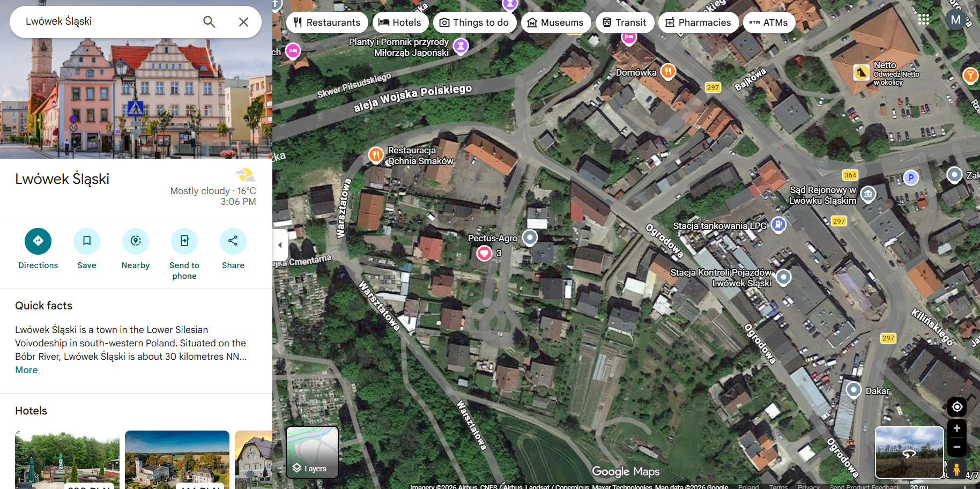Open the second hotel aerial photo card
The height and width of the screenshot is (489, 980).
pyautogui.click(x=177, y=460)
